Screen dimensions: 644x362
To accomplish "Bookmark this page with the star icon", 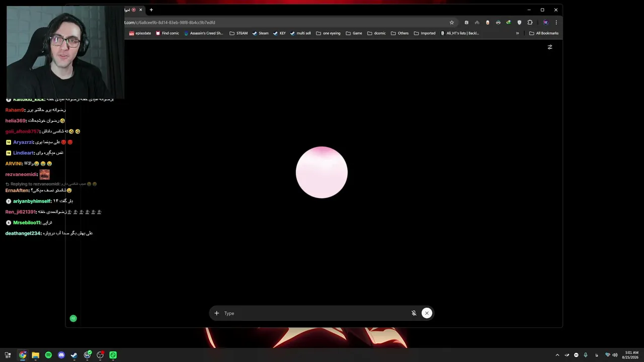I will click(452, 23).
